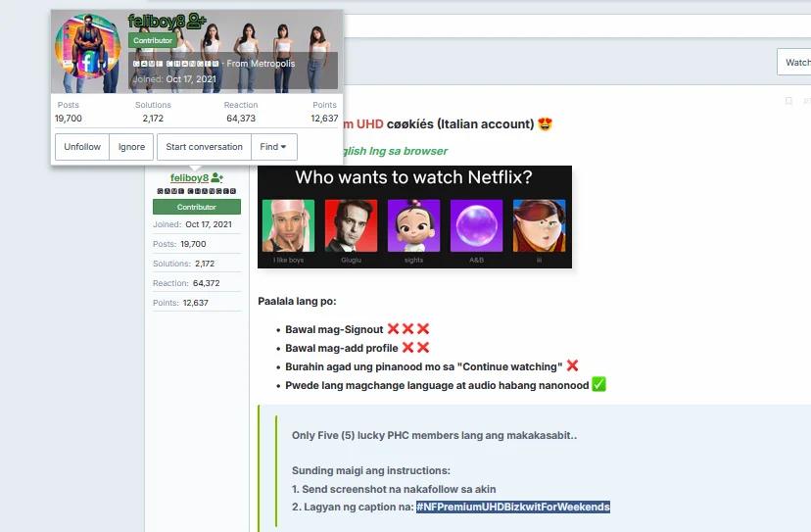Click the 'From Metropolis' location text
Screen dimensions: 811x532
(261, 63)
